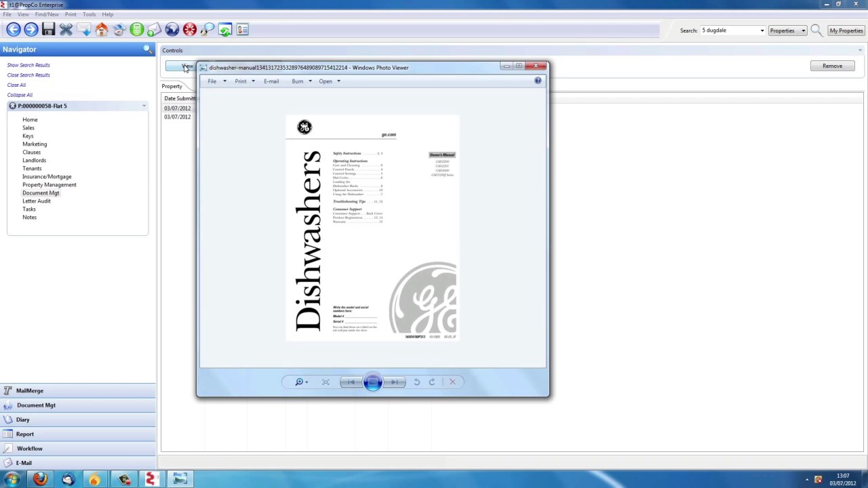Open the Workflow section in sidebar
Screen dimensions: 868x488
click(x=78, y=449)
